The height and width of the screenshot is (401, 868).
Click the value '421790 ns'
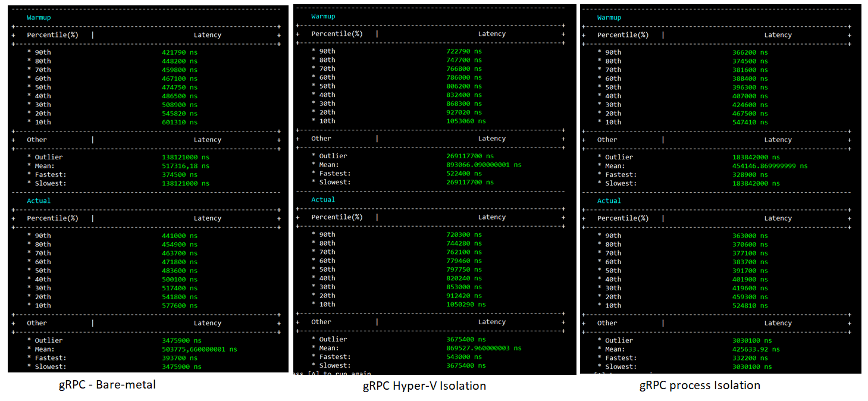coord(180,52)
